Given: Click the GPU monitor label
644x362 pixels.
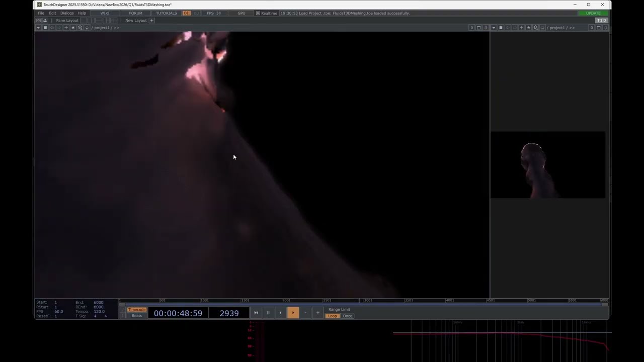Looking at the screenshot, I should [x=242, y=13].
